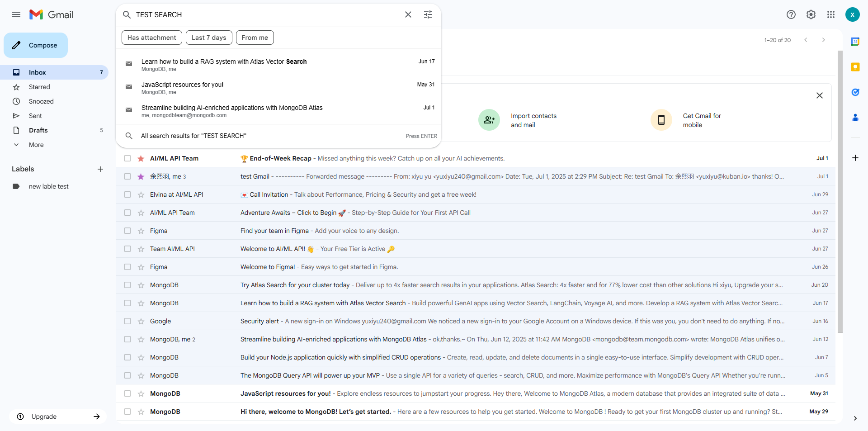The height and width of the screenshot is (431, 868).
Task: Open suggestion JavaScript resources for you! May 31
Action: pyautogui.click(x=278, y=88)
